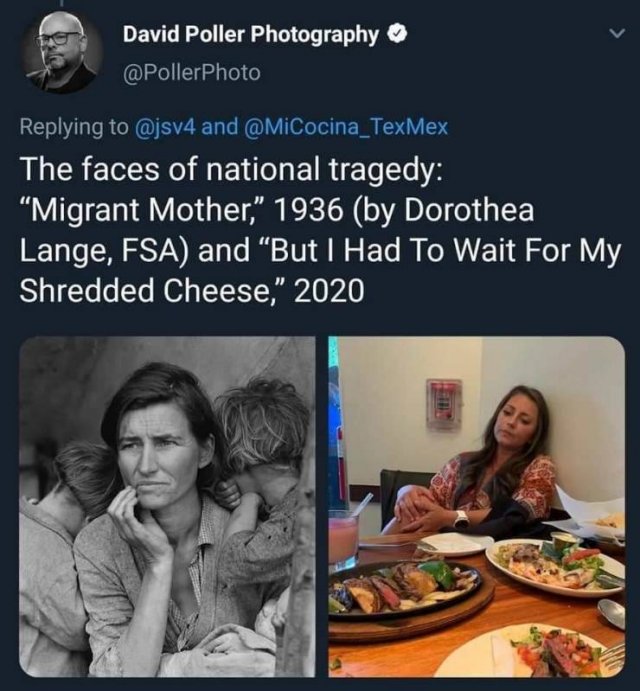
Task: Click the @PollerPhoto handle
Action: pos(192,73)
